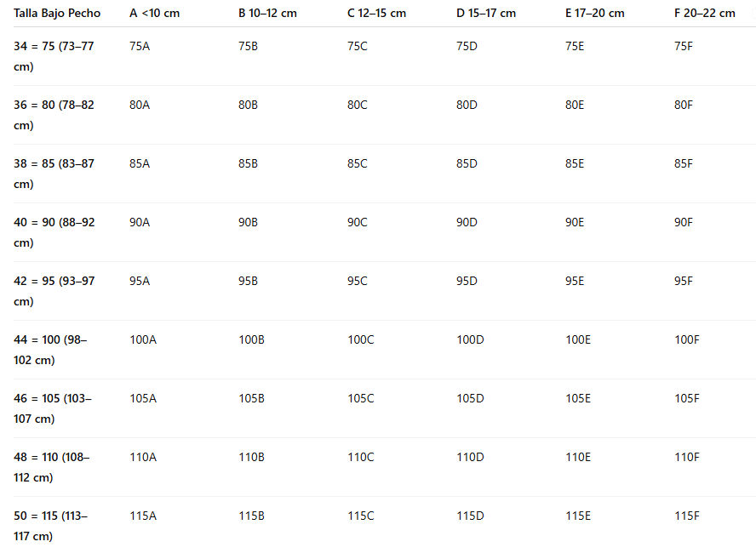Click the 110D size cell
This screenshot has height=553, width=756.
(470, 457)
